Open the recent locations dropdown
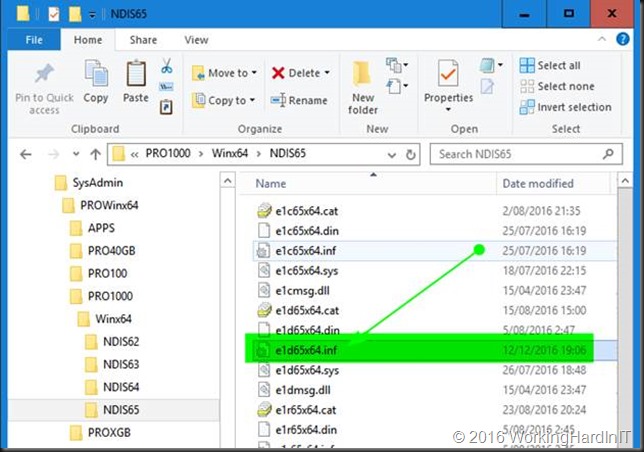644x452 pixels. [76, 154]
